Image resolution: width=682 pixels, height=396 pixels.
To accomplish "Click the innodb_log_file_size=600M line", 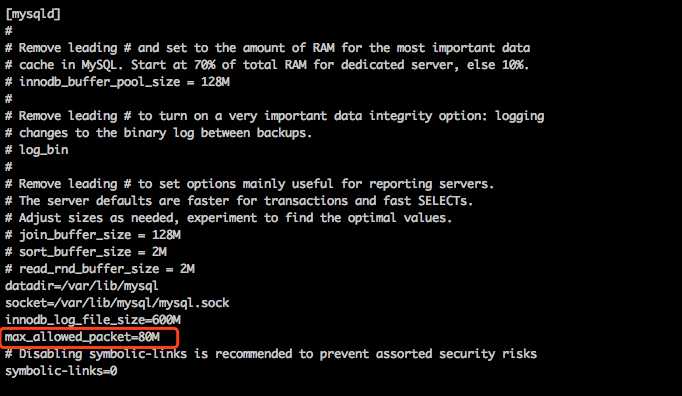I will 93,320.
